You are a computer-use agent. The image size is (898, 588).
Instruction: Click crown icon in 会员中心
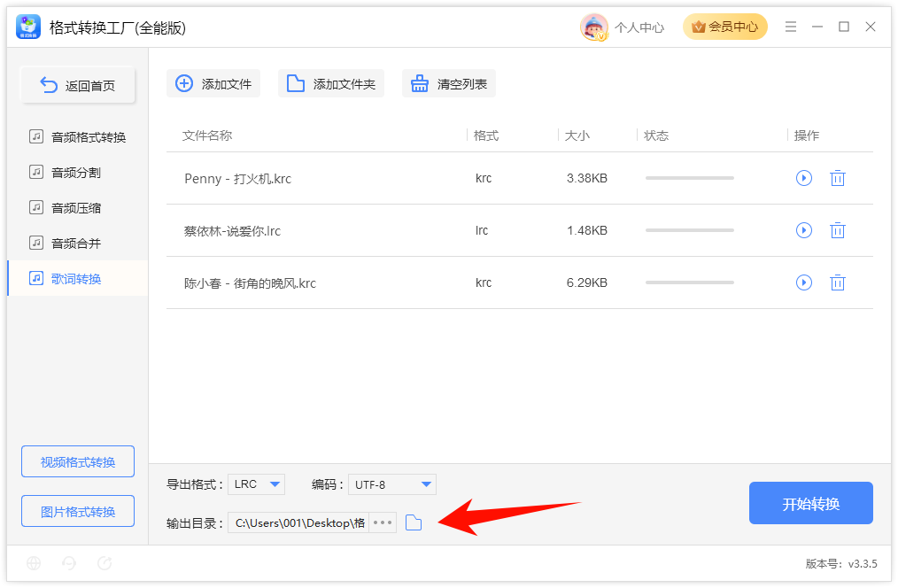(x=699, y=27)
